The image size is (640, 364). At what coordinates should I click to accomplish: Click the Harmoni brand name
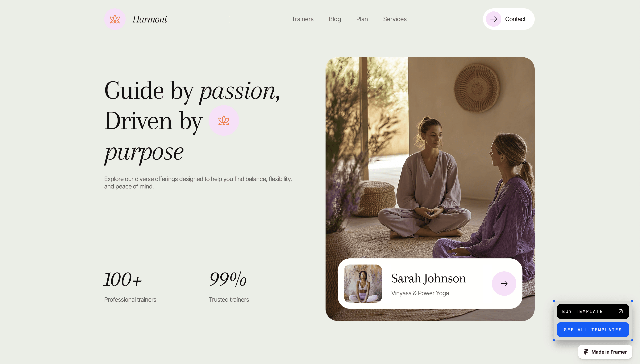(150, 19)
